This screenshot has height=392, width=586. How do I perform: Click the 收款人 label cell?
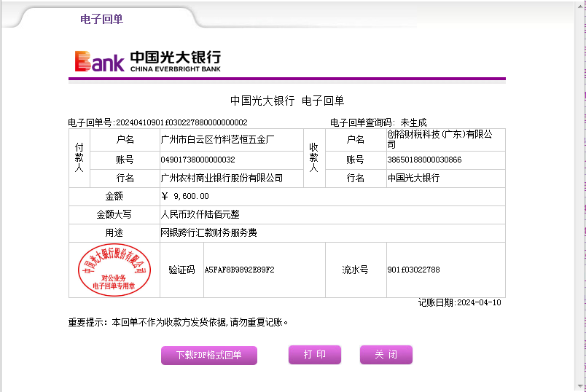tap(314, 157)
